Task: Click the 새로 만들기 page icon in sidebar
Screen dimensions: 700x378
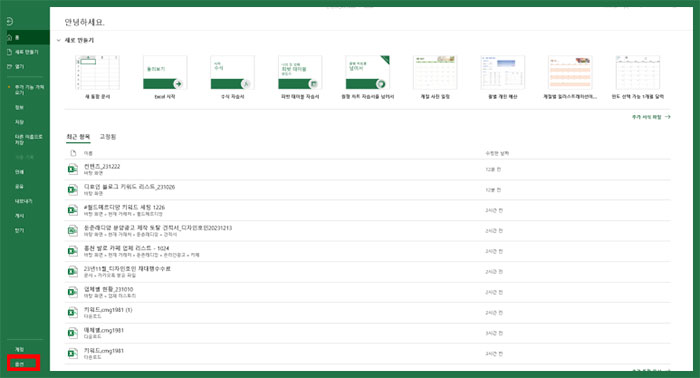Action: [x=9, y=52]
